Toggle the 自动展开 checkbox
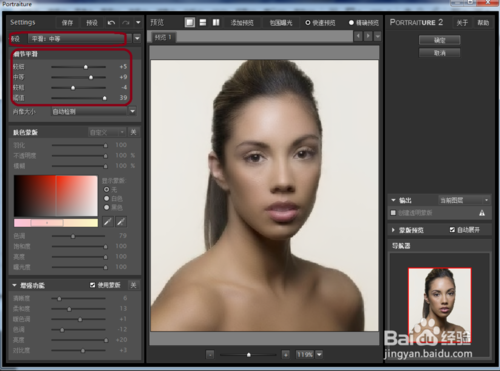This screenshot has height=371, width=500. pyautogui.click(x=452, y=230)
